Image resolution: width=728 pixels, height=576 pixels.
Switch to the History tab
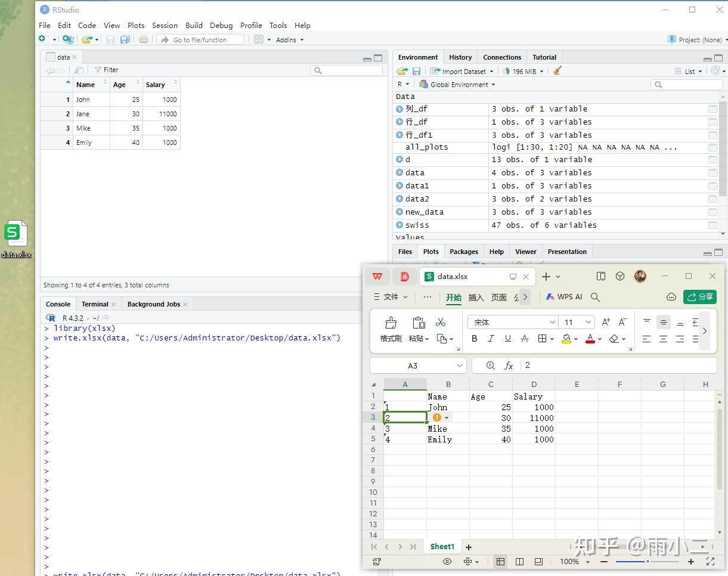460,57
